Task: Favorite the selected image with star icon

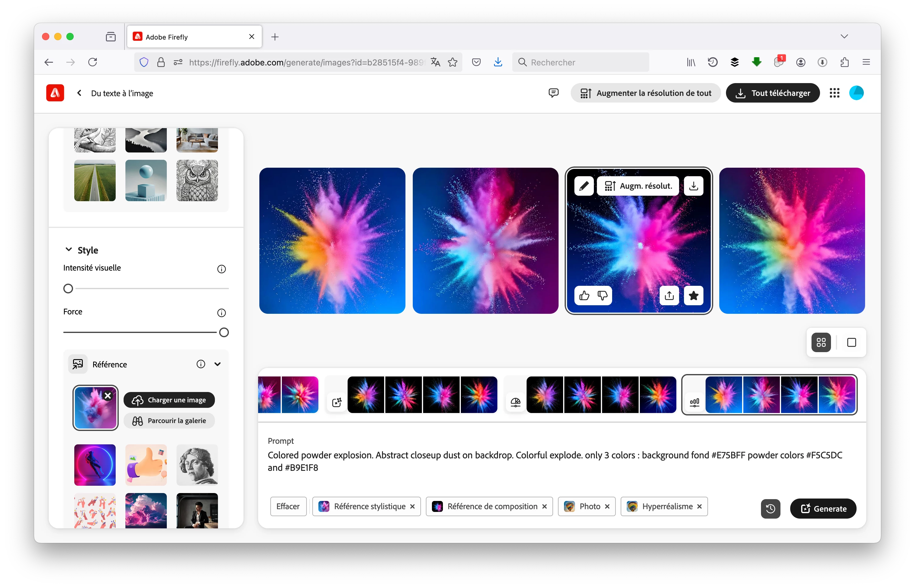Action: (693, 296)
